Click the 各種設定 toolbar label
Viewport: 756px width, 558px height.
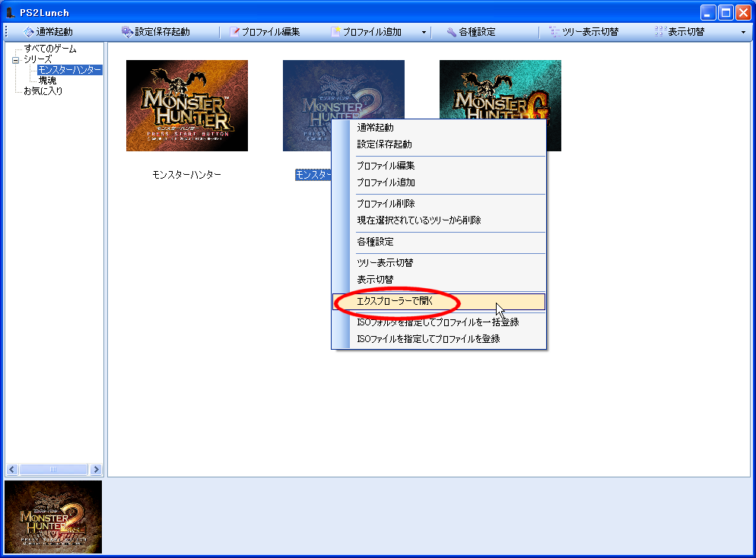(478, 32)
